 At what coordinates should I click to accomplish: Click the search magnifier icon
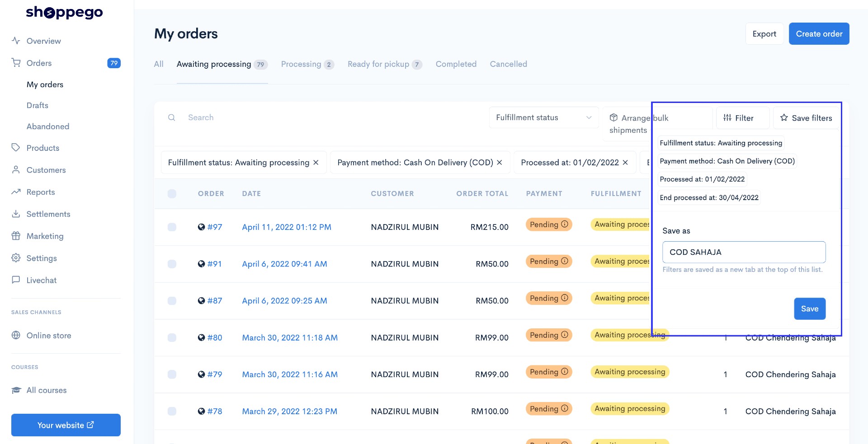pyautogui.click(x=172, y=117)
